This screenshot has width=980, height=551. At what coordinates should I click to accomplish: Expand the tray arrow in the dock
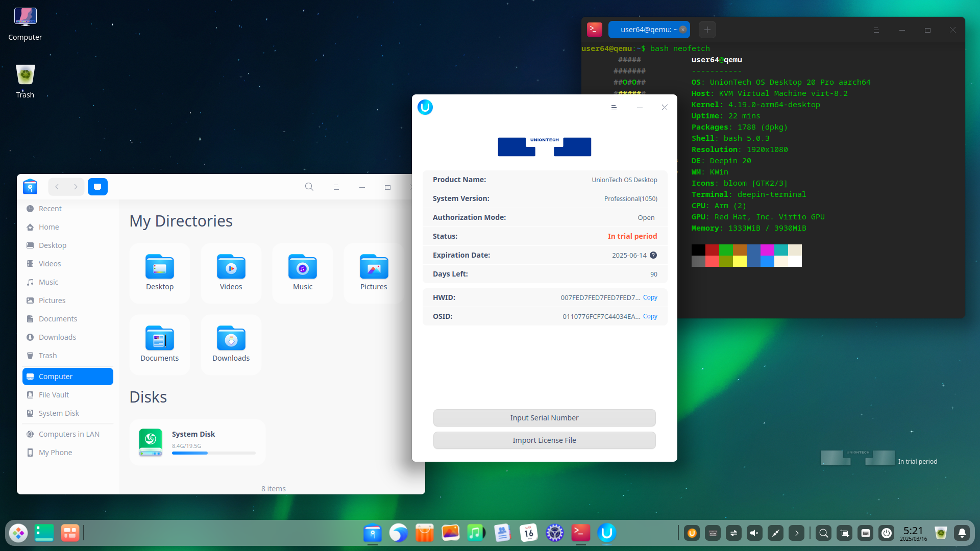point(796,533)
